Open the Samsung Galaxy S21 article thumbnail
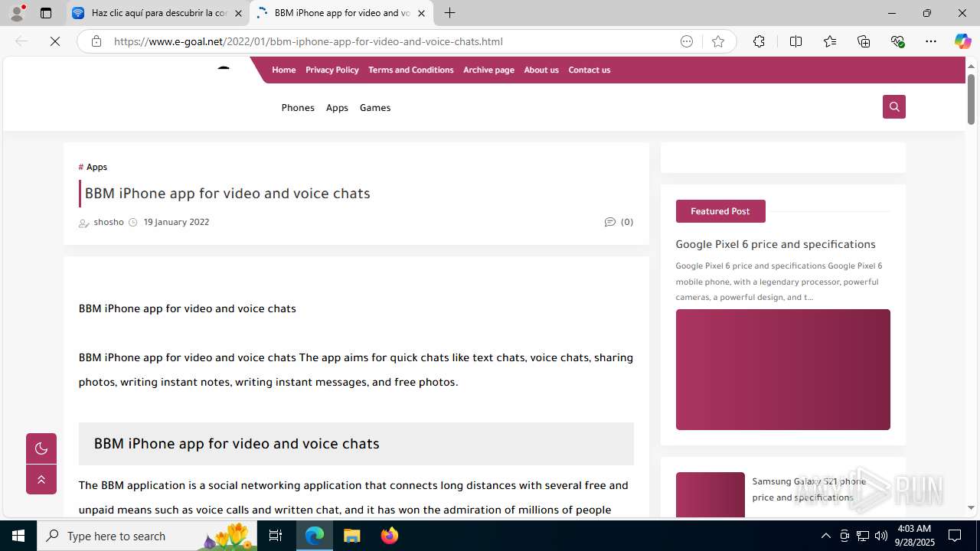 pyautogui.click(x=710, y=495)
